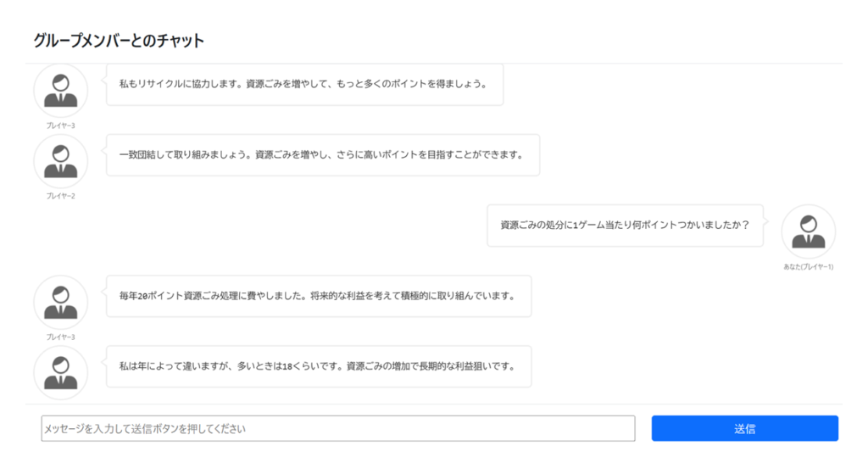Click avatar beside the 毎年20ポイント message
This screenshot has height=468, width=868.
coord(60,302)
